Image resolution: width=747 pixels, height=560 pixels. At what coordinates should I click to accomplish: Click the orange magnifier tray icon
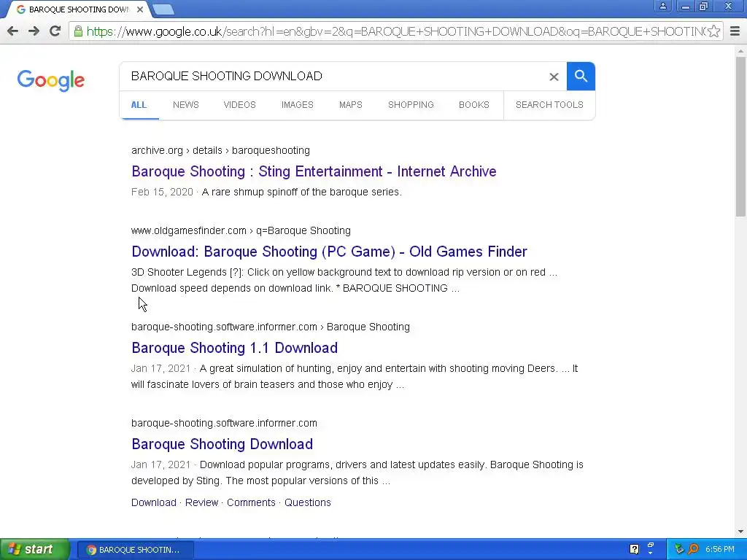(693, 549)
